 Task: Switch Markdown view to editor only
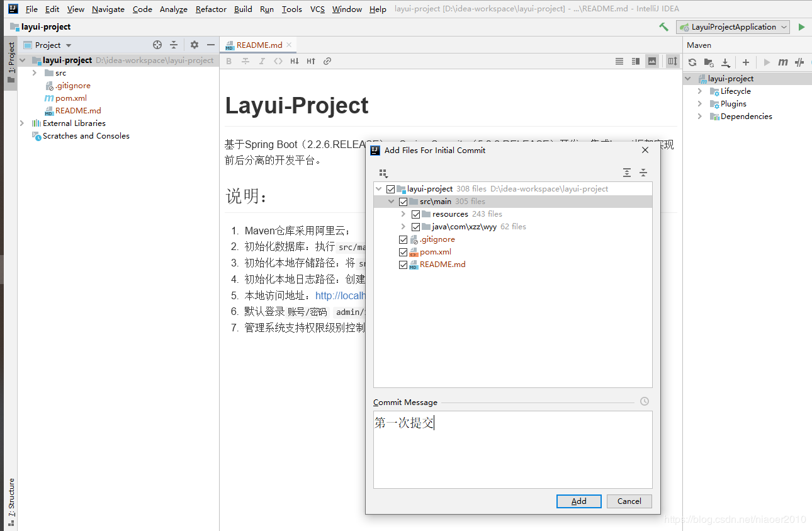click(619, 61)
